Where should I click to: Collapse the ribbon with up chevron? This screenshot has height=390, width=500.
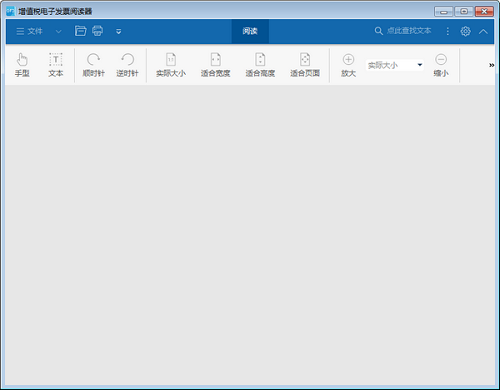pos(483,32)
